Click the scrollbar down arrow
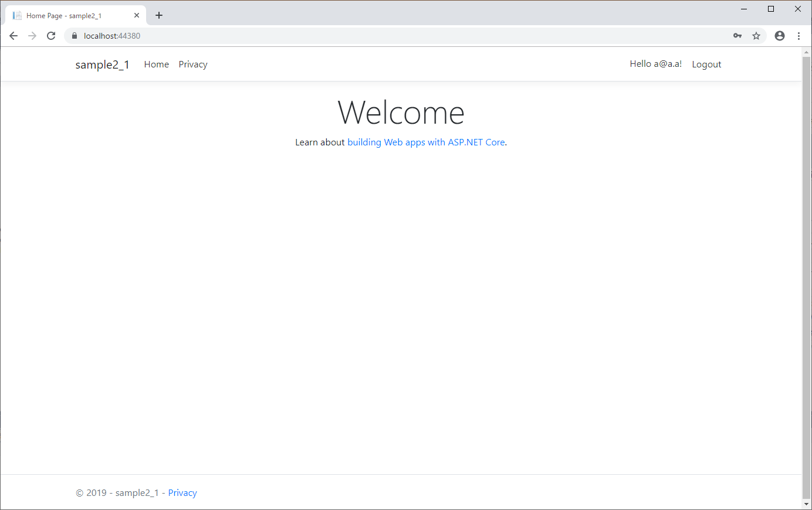The image size is (812, 510). tap(807, 504)
